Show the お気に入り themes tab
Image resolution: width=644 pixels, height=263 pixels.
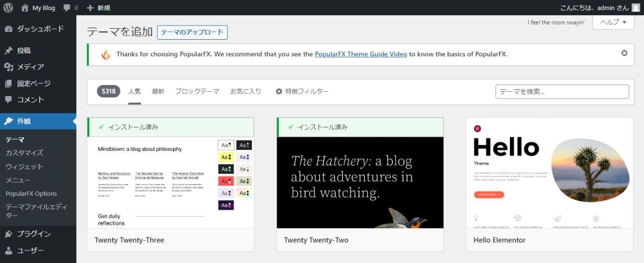tap(245, 91)
